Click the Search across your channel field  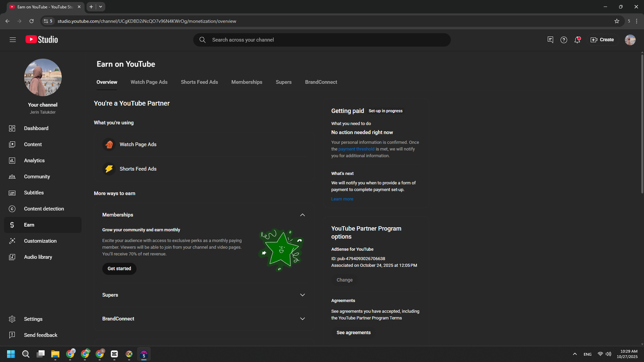[322, 40]
